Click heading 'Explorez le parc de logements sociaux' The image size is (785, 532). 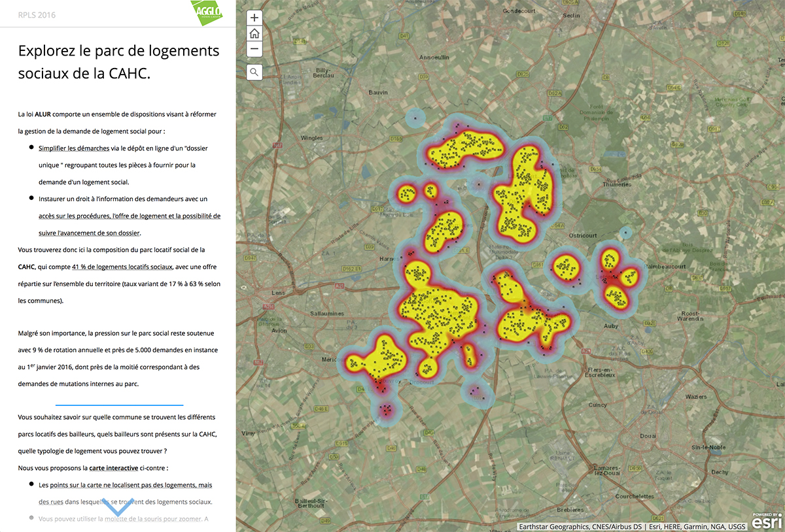(x=119, y=61)
